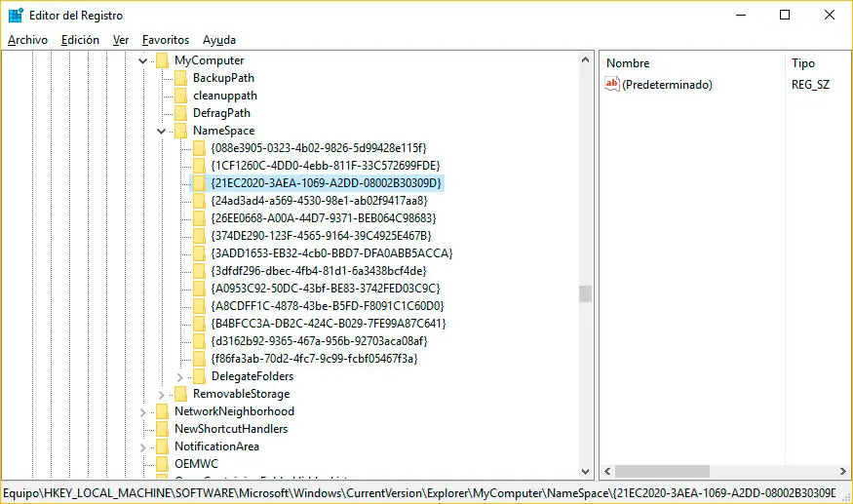Click folder icon of {374DE290-123F-4565-9164-39C4925E467B}
The width and height of the screenshot is (853, 504).
click(199, 236)
